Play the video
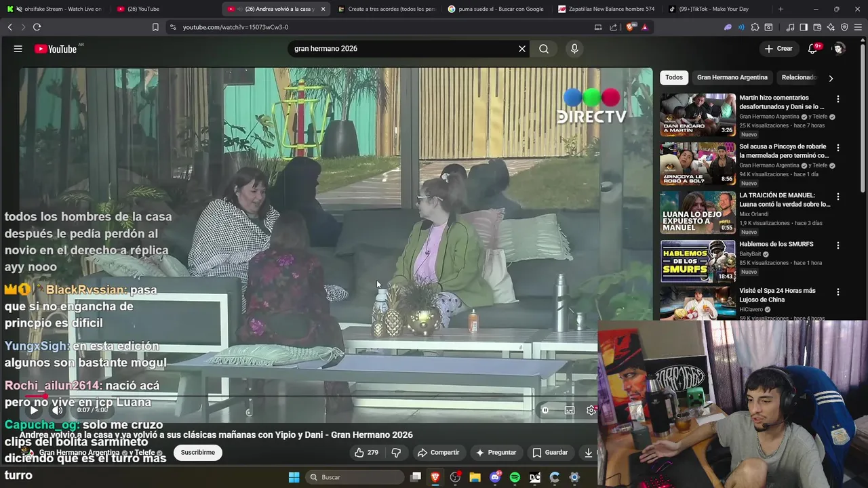 tap(33, 410)
